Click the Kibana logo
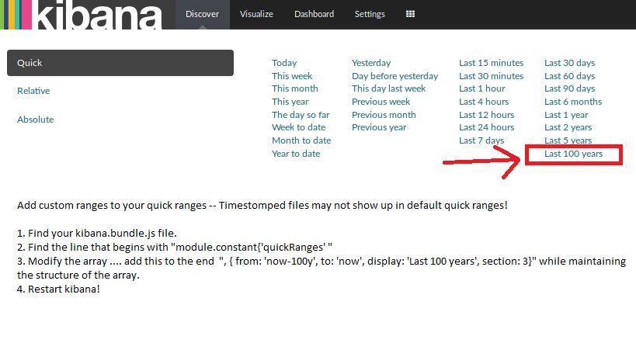This screenshot has width=636, height=364. [x=81, y=15]
